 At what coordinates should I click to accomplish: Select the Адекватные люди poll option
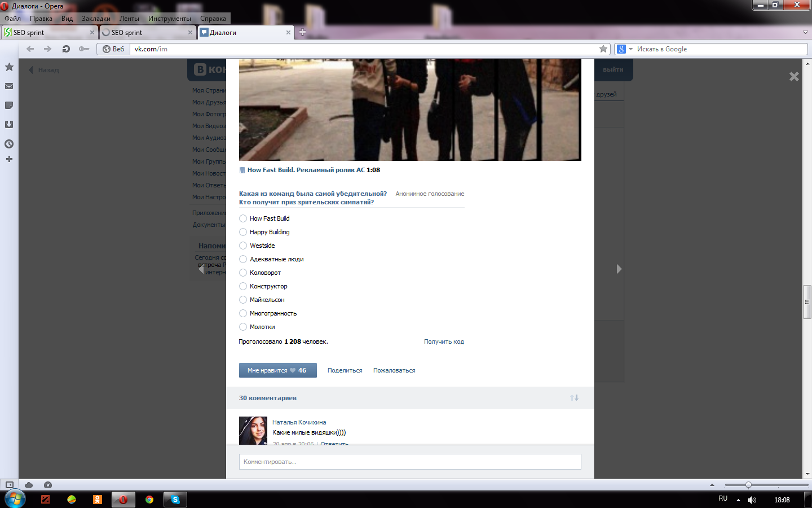coord(243,259)
